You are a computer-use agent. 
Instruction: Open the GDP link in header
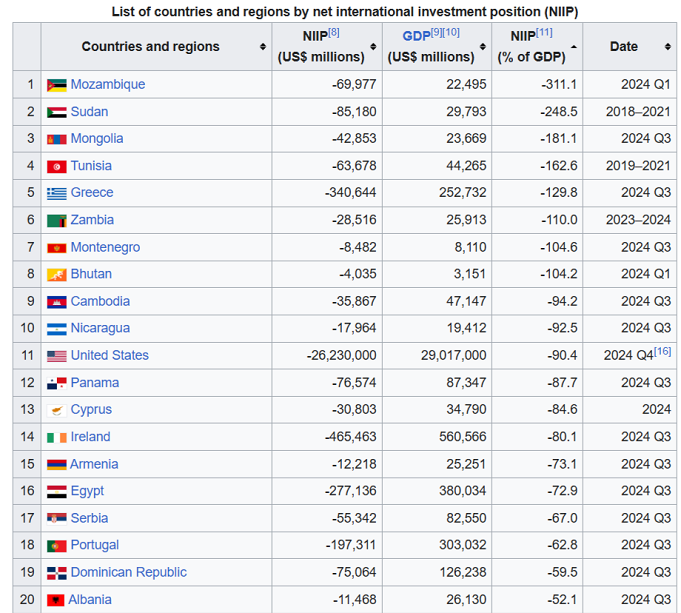(x=416, y=36)
